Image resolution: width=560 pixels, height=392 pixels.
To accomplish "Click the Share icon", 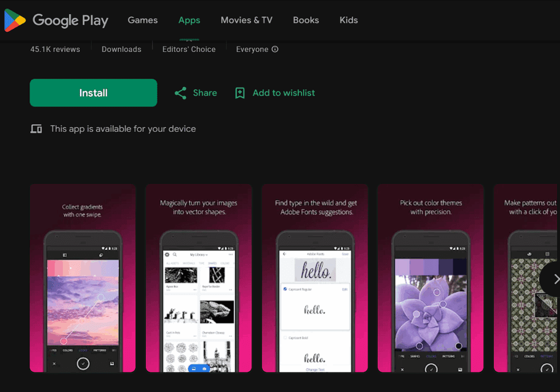I will pos(180,93).
